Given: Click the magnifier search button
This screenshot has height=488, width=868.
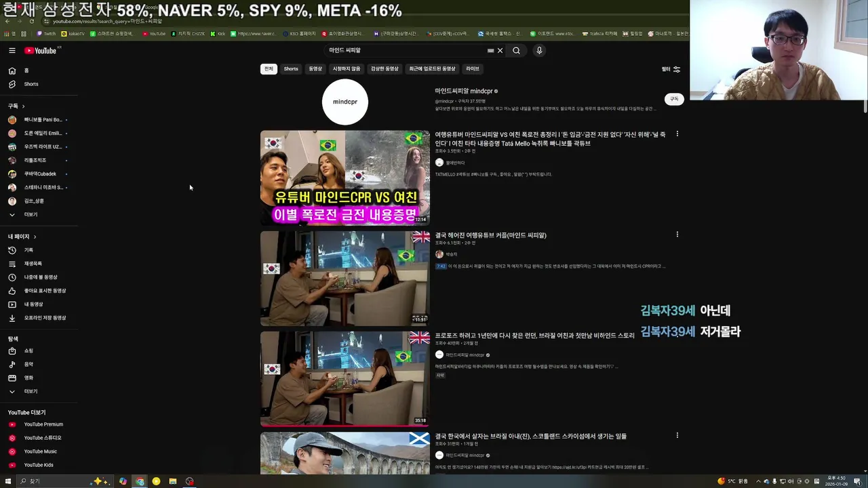Looking at the screenshot, I should pyautogui.click(x=516, y=51).
